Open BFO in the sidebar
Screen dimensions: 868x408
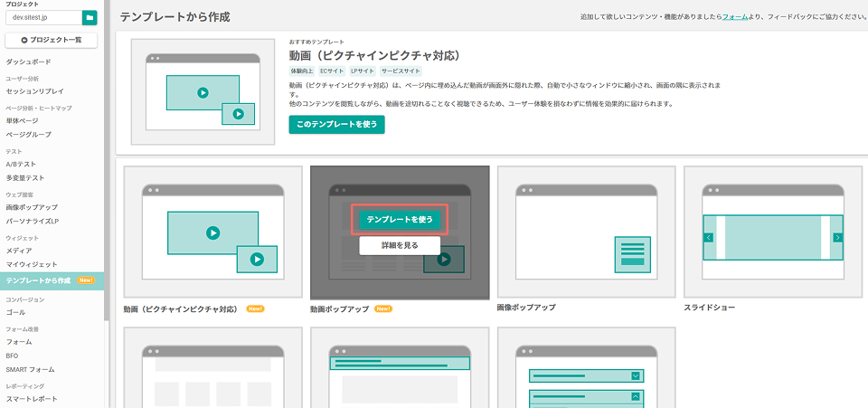pyautogui.click(x=12, y=356)
